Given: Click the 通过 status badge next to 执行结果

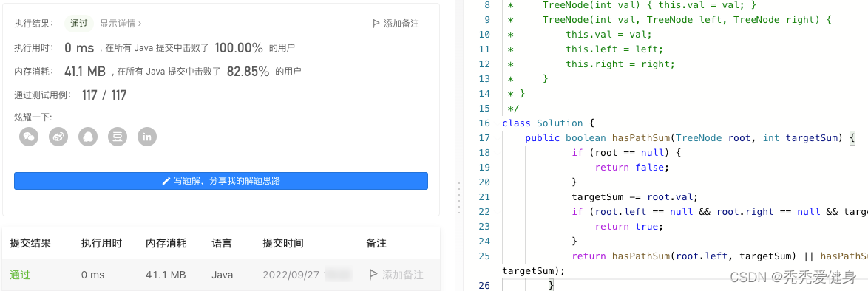Looking at the screenshot, I should click(x=79, y=24).
